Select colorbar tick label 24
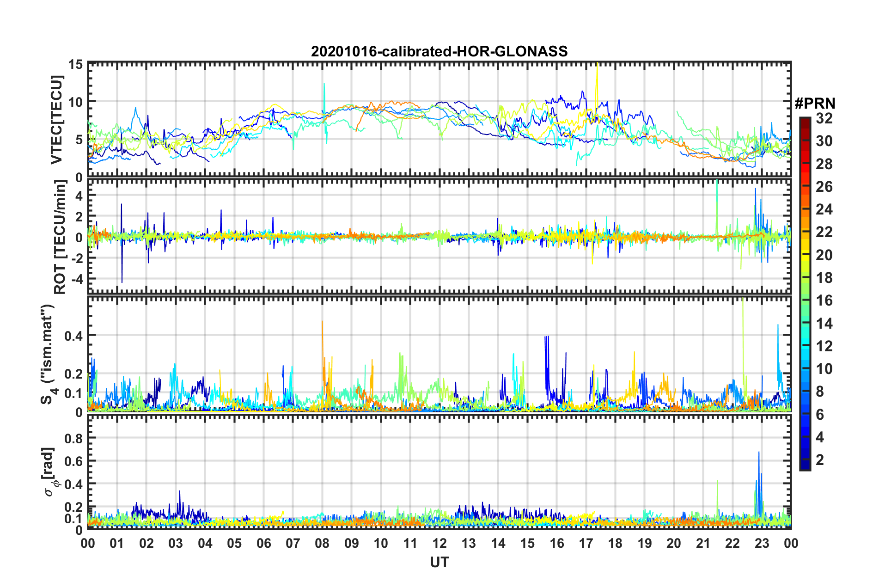 click(824, 209)
